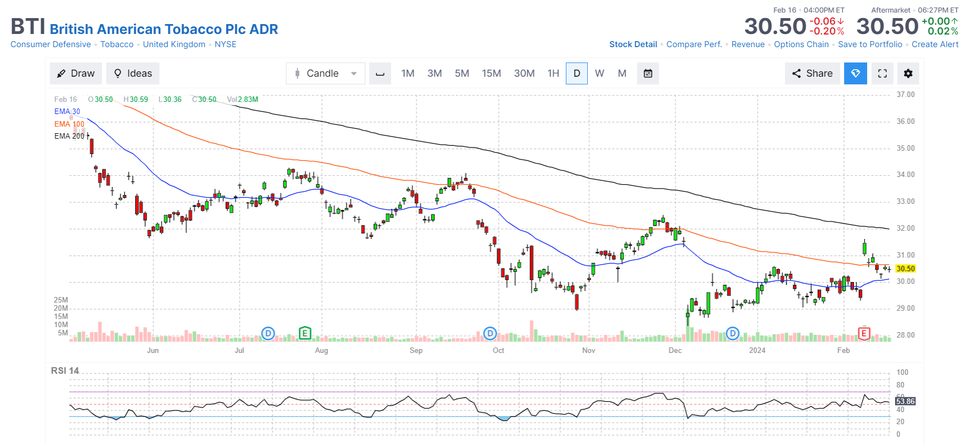Click the Feb 16 date label on chart

pyautogui.click(x=66, y=99)
